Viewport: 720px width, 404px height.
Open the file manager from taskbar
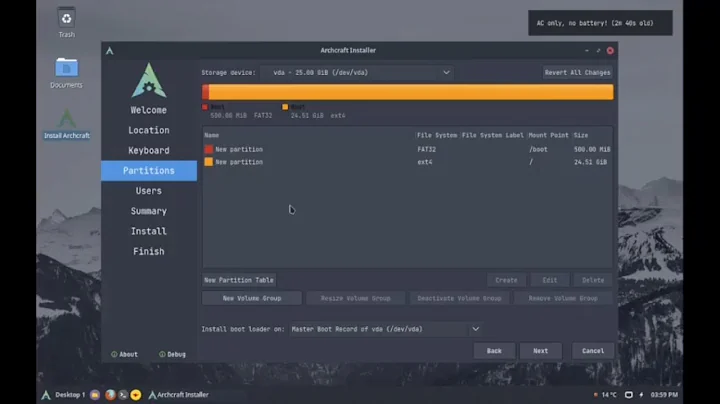(95, 395)
